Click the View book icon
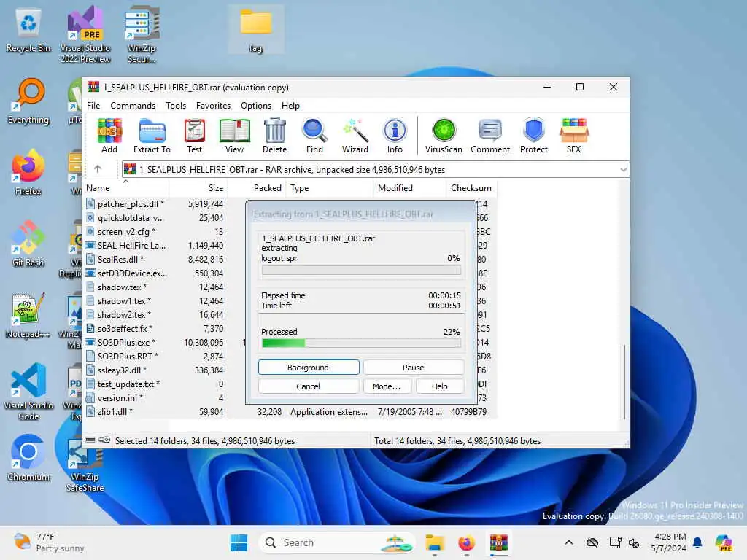The width and height of the screenshot is (747, 560). (x=234, y=136)
